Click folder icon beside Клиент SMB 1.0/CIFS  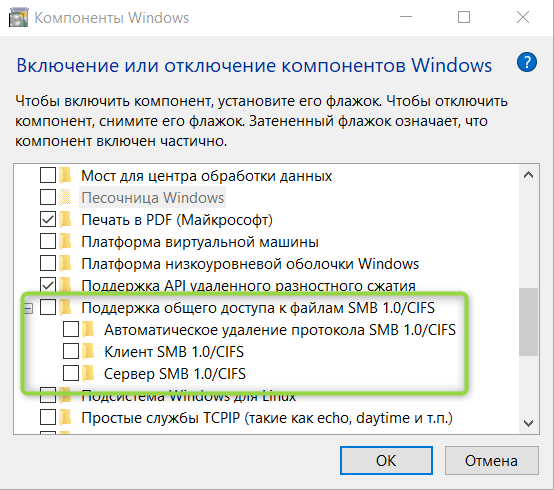coord(88,352)
